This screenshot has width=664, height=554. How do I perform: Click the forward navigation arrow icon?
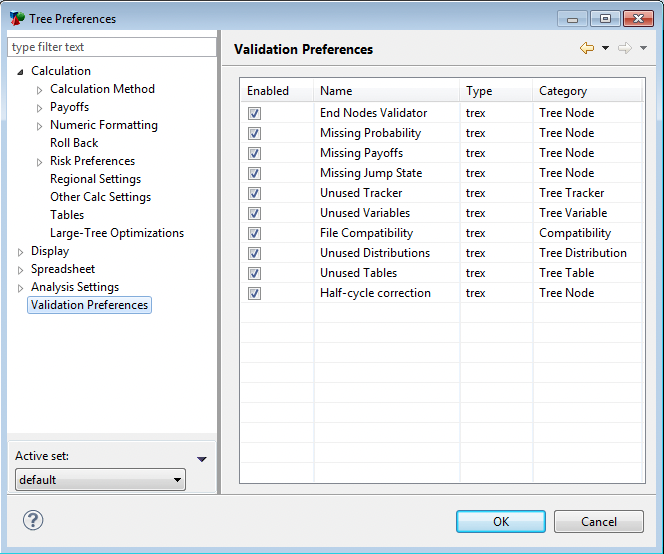point(625,49)
